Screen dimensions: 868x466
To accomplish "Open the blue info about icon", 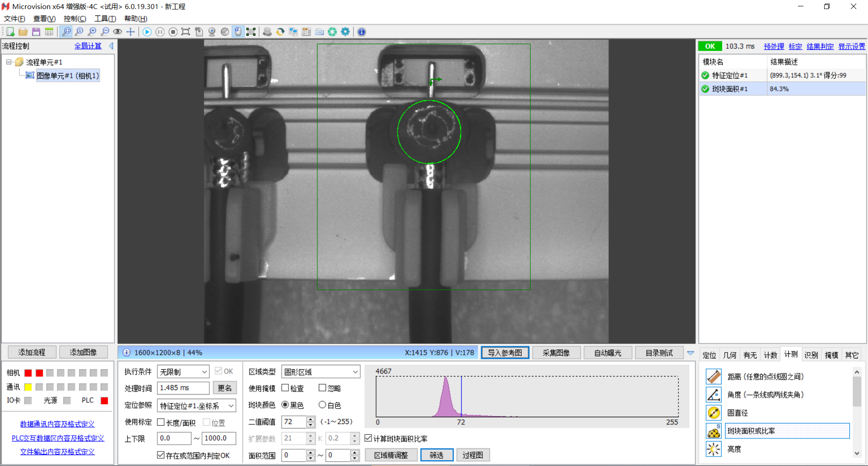I will [362, 32].
